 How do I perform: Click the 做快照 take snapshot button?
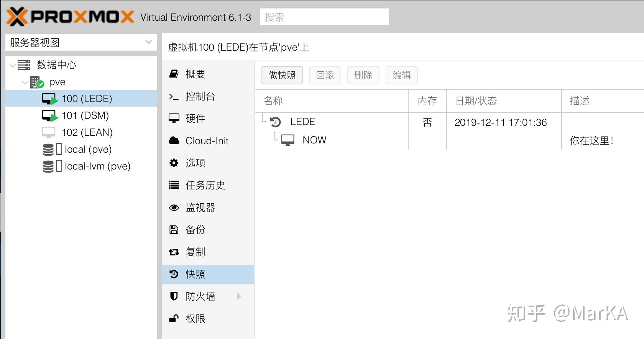pyautogui.click(x=282, y=75)
